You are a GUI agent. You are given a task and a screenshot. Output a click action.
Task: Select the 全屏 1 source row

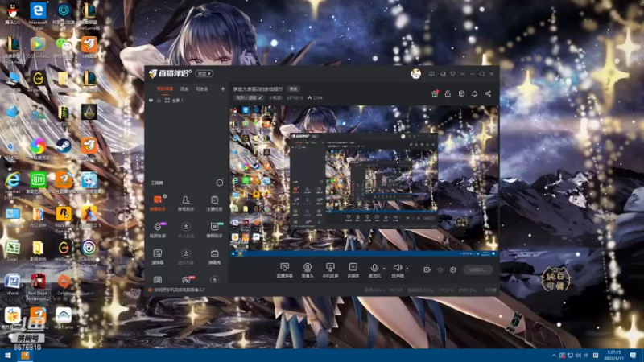(x=188, y=100)
